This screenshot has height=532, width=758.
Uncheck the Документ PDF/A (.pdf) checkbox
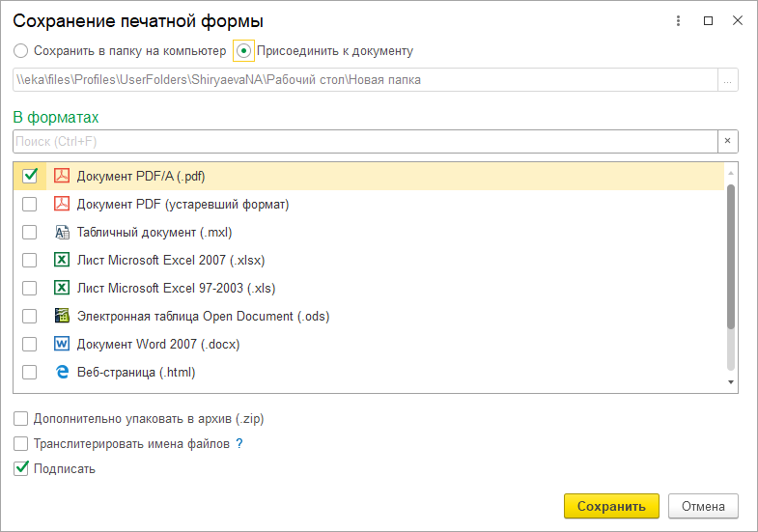[30, 176]
